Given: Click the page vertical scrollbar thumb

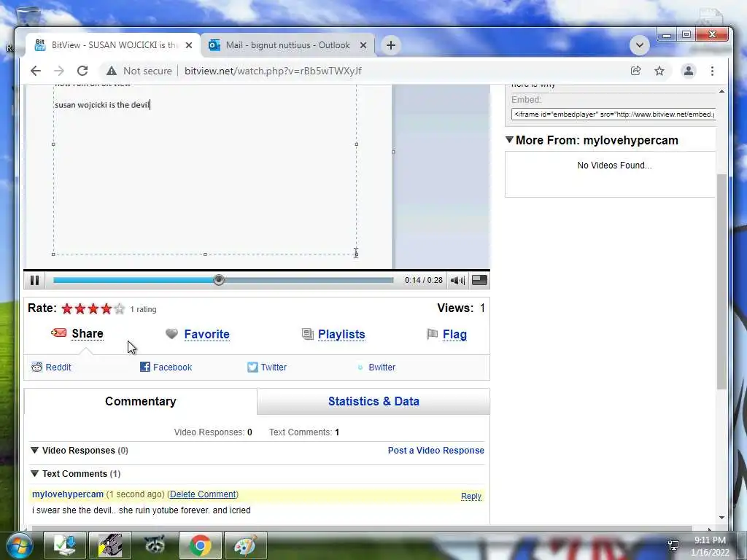Looking at the screenshot, I should (x=721, y=282).
